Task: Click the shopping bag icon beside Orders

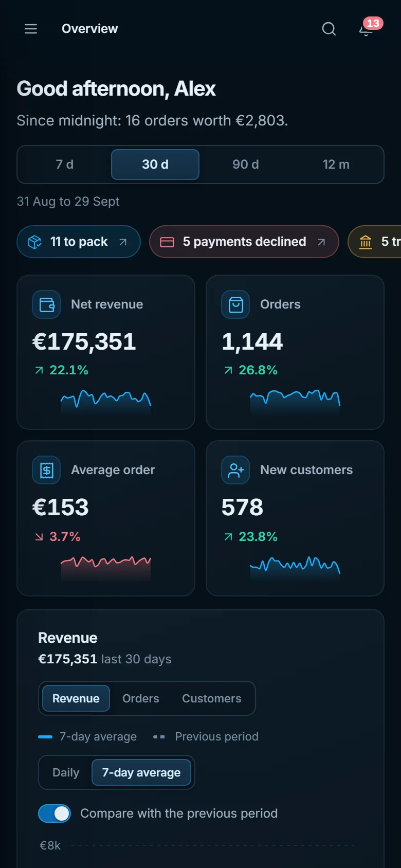Action: 235,304
